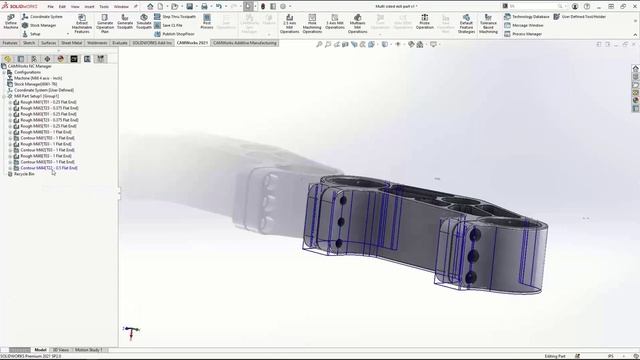This screenshot has width=640, height=360.
Task: Open the Help question mark icon
Action: pyautogui.click(x=587, y=6)
